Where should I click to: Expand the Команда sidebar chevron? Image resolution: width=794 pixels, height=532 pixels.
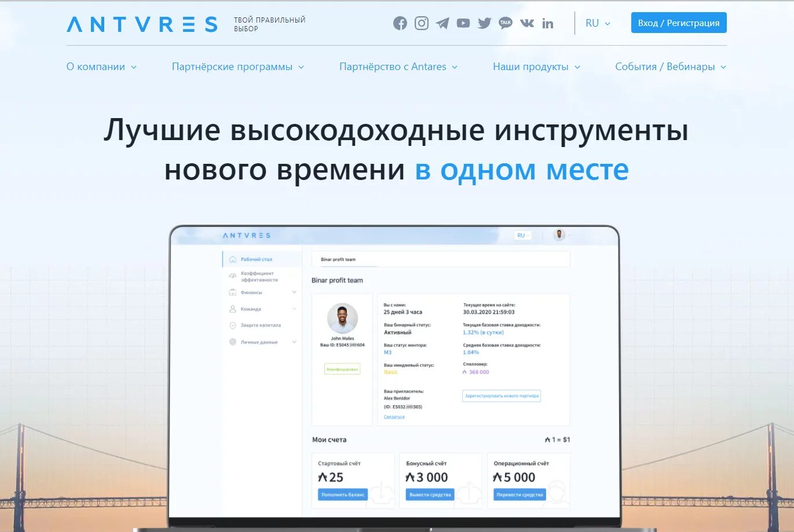pos(294,309)
